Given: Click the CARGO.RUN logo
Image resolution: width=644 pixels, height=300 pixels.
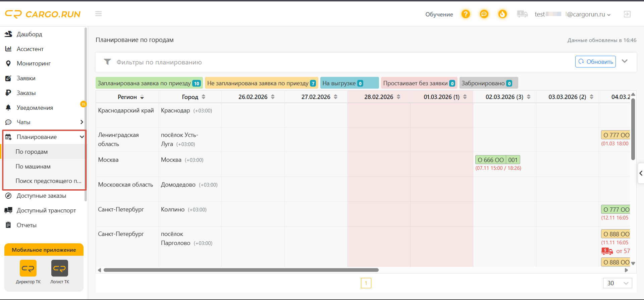Looking at the screenshot, I should click(43, 14).
